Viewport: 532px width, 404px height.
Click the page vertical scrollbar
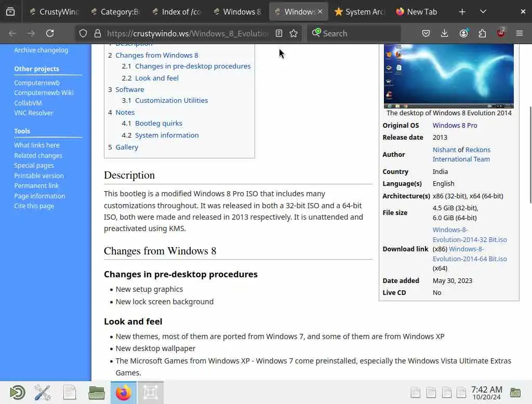[530, 155]
